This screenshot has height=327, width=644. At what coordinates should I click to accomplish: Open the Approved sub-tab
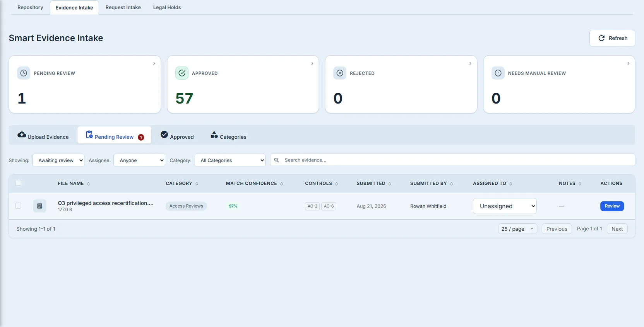[177, 135]
